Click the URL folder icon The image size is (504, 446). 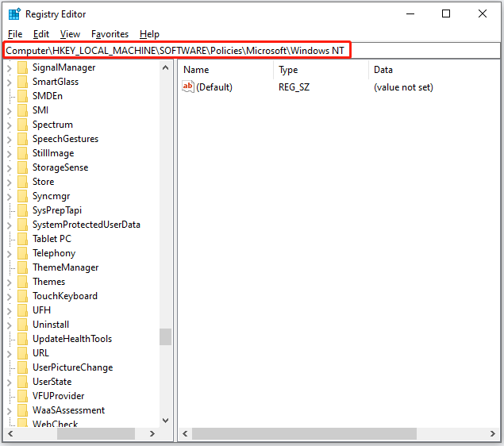point(22,353)
